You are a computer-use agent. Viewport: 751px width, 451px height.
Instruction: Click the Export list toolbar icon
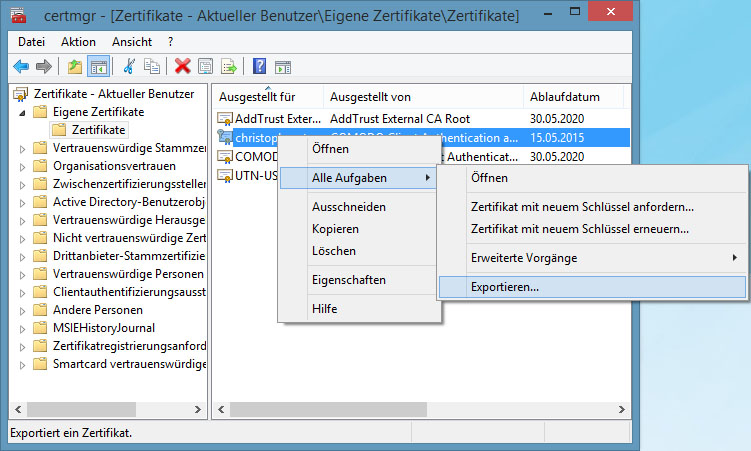click(229, 66)
